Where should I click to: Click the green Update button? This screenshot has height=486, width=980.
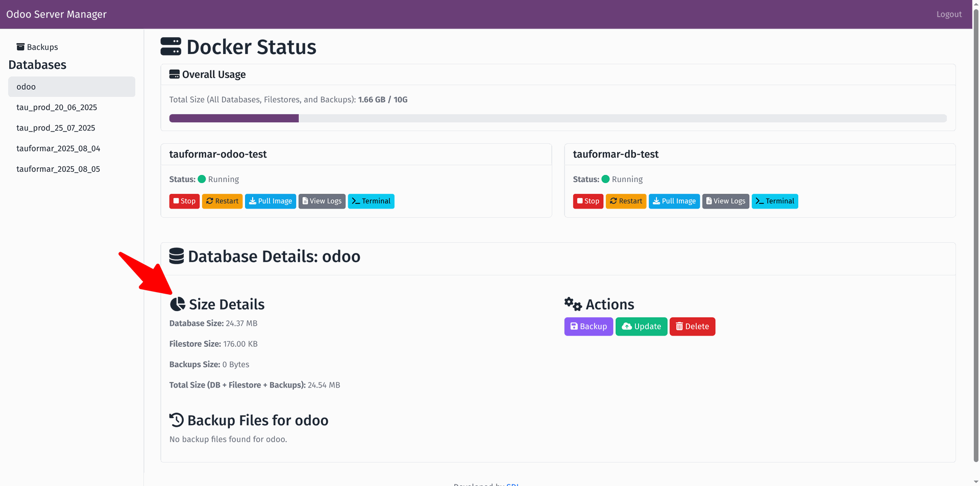pyautogui.click(x=641, y=327)
